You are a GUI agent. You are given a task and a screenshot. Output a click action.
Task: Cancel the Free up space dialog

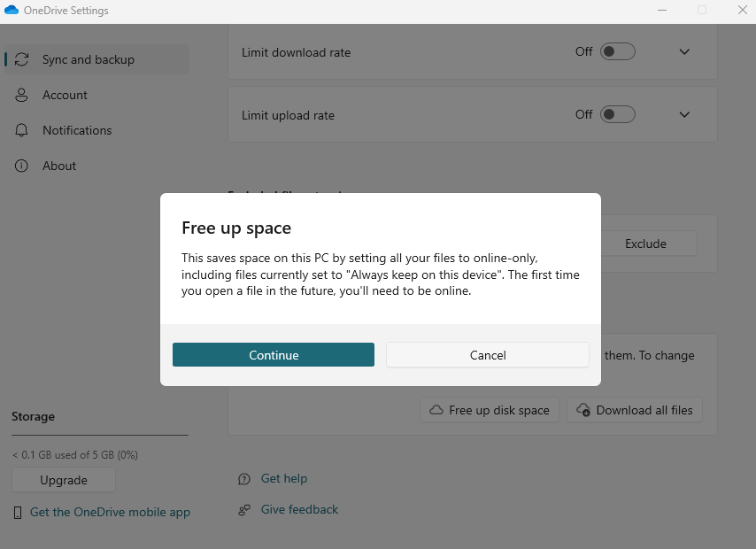point(488,355)
